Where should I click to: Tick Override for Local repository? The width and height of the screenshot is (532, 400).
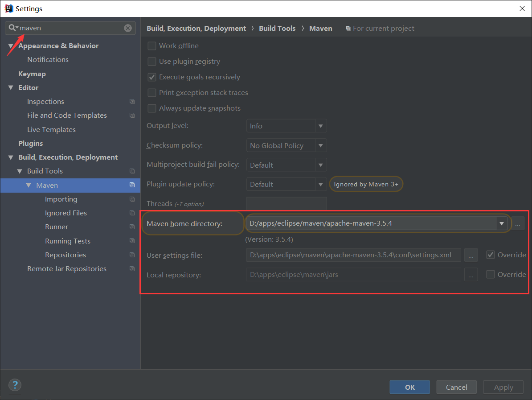pos(490,274)
